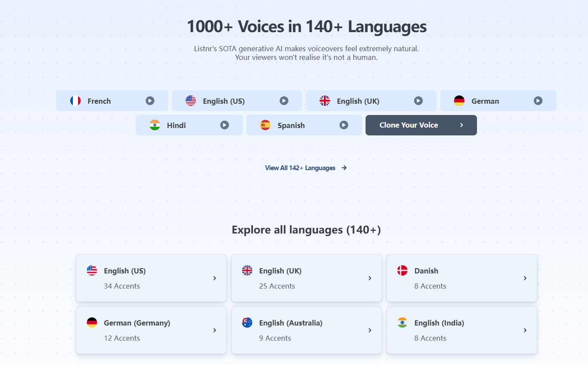Play the German voice sample
The width and height of the screenshot is (588, 365).
point(538,101)
